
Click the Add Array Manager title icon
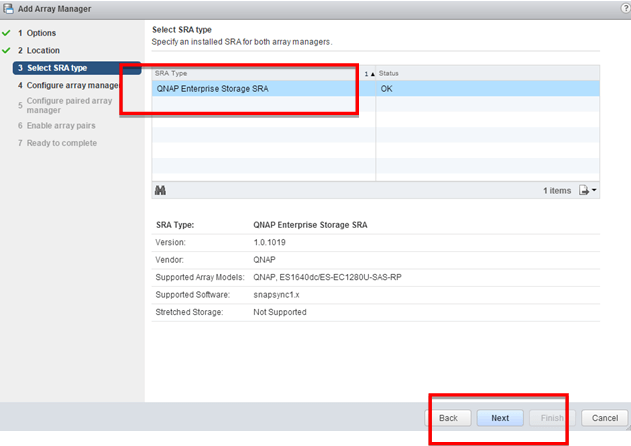8,8
